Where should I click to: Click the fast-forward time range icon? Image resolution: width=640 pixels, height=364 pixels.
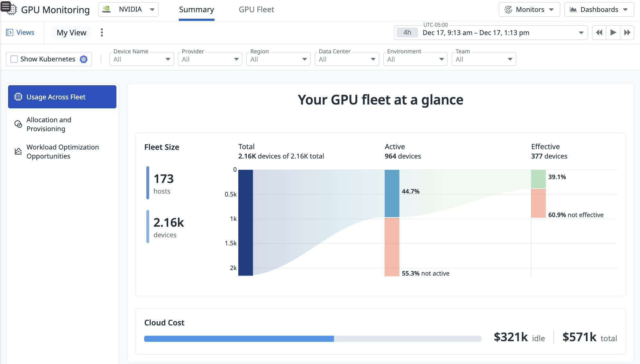tap(627, 32)
